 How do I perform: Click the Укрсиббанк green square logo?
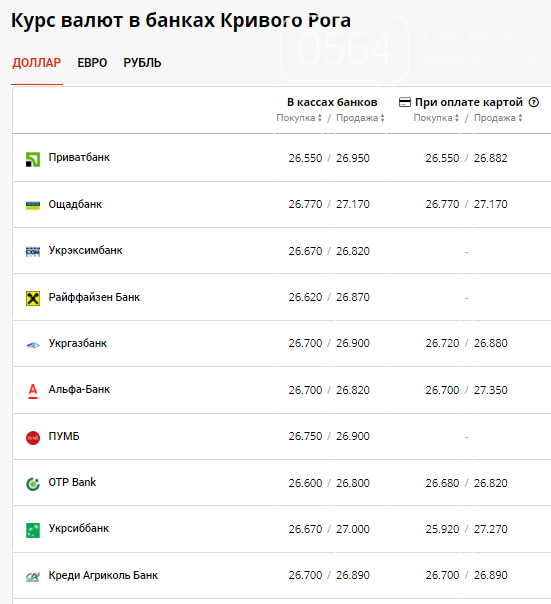(x=33, y=530)
